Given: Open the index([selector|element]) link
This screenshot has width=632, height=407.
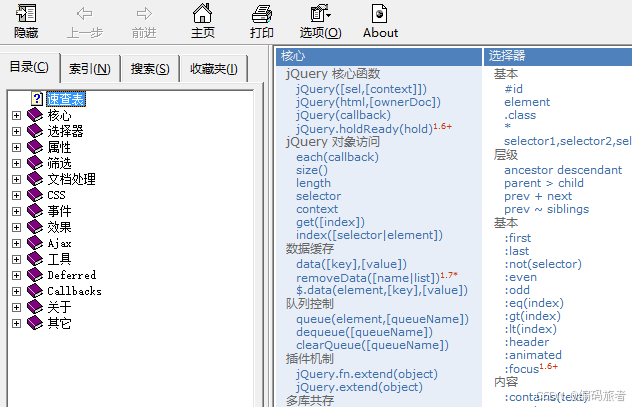Looking at the screenshot, I should click(369, 235).
